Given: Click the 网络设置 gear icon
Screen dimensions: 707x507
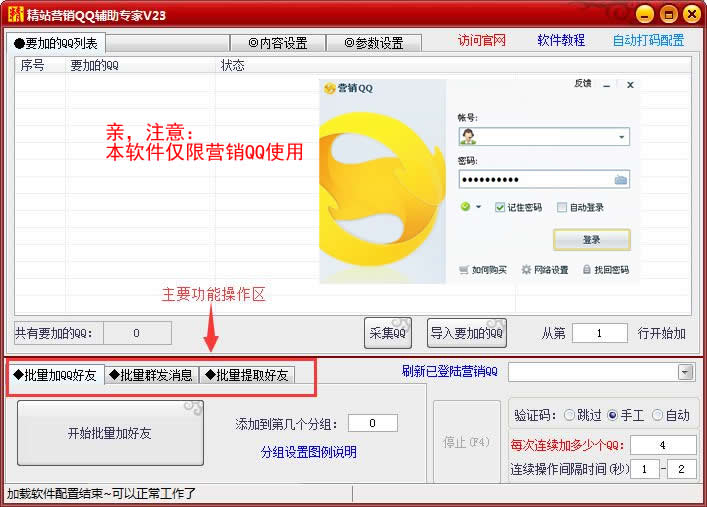Looking at the screenshot, I should 526,270.
